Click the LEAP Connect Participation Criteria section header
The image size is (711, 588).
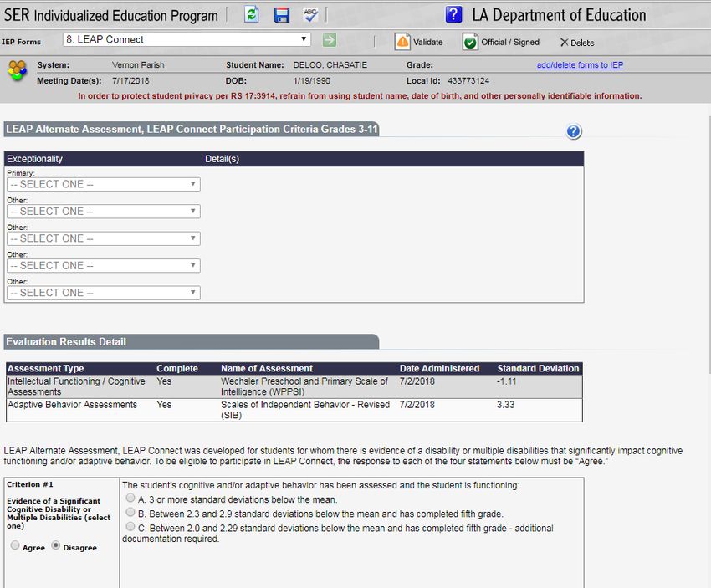point(192,129)
